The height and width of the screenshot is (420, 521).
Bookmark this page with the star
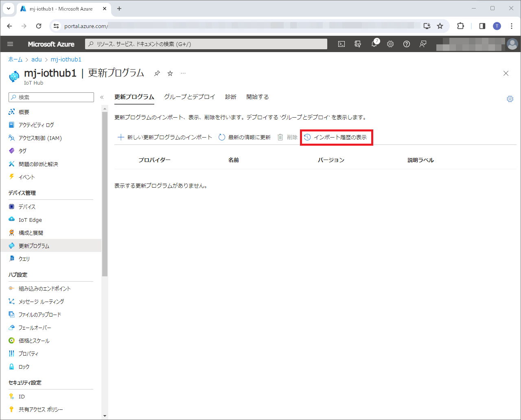440,26
